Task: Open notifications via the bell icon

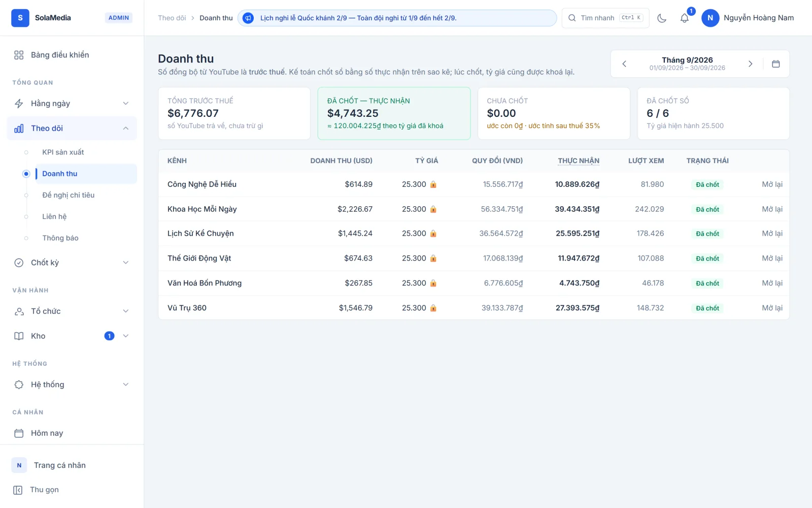Action: [x=685, y=18]
